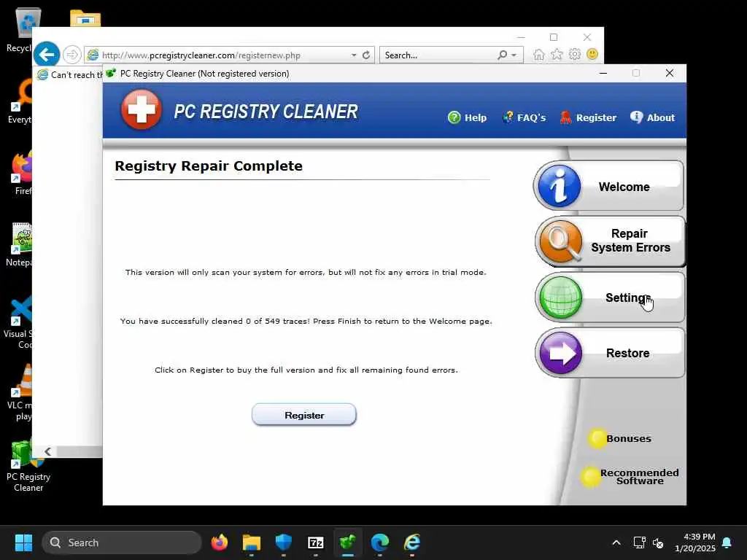This screenshot has height=560, width=747.
Task: Click the yellow Recommended Software bullet
Action: pos(590,477)
